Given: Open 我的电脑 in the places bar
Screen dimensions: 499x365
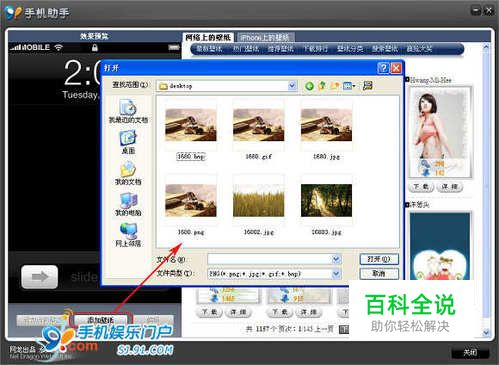Looking at the screenshot, I should pos(128,204).
